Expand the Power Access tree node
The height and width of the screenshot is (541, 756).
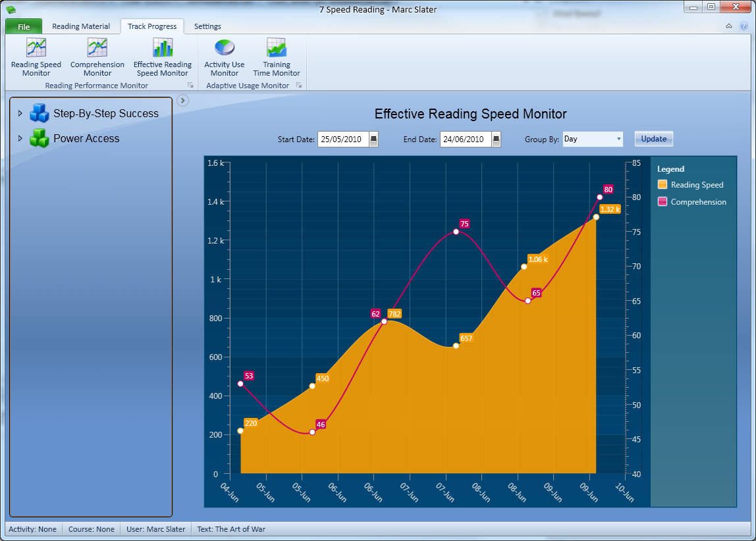tap(20, 138)
